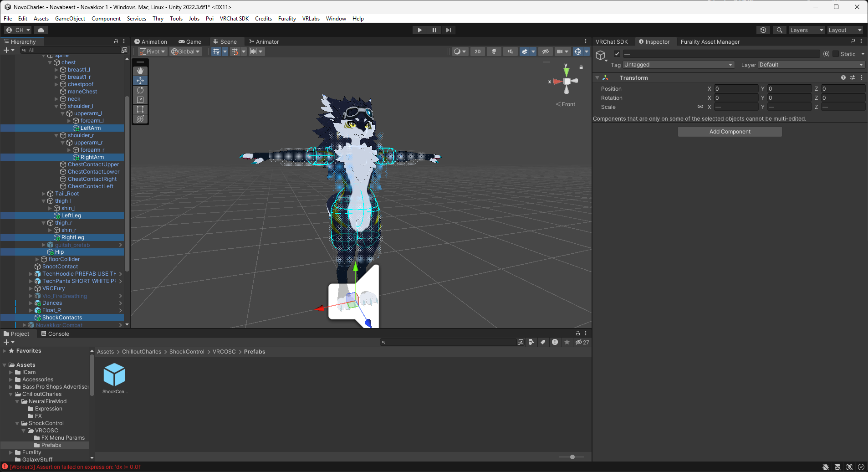Image resolution: width=868 pixels, height=472 pixels.
Task: Step one frame forward
Action: point(449,30)
